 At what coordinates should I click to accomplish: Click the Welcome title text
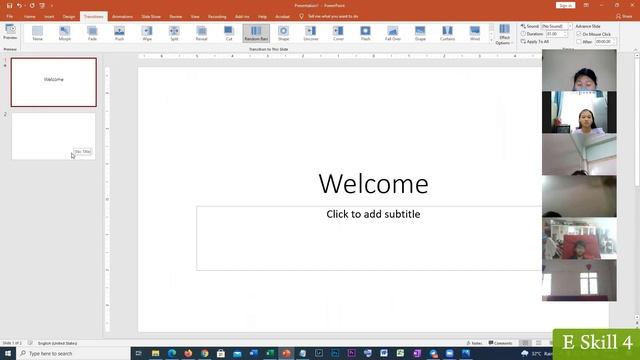(373, 184)
